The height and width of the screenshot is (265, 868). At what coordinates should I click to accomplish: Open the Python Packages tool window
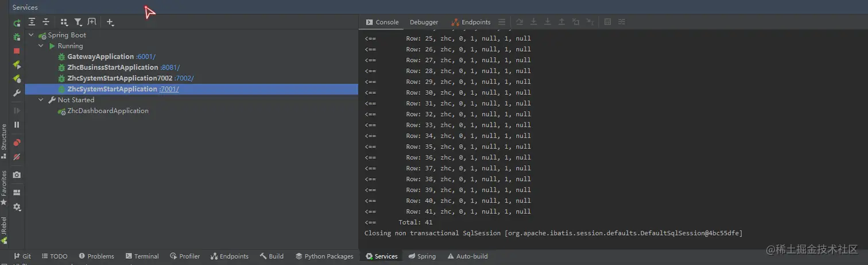pyautogui.click(x=324, y=256)
